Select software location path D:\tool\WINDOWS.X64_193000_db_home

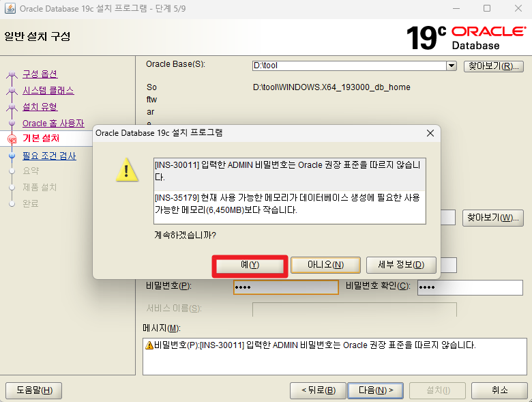pos(331,87)
